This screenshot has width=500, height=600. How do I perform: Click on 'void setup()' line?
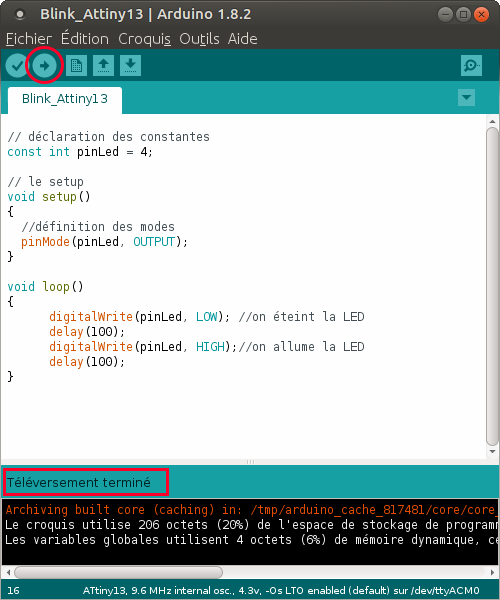(x=49, y=197)
